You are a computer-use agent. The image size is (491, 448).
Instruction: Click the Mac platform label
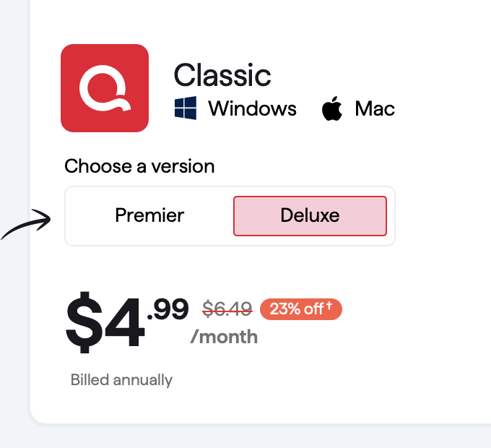click(x=375, y=108)
